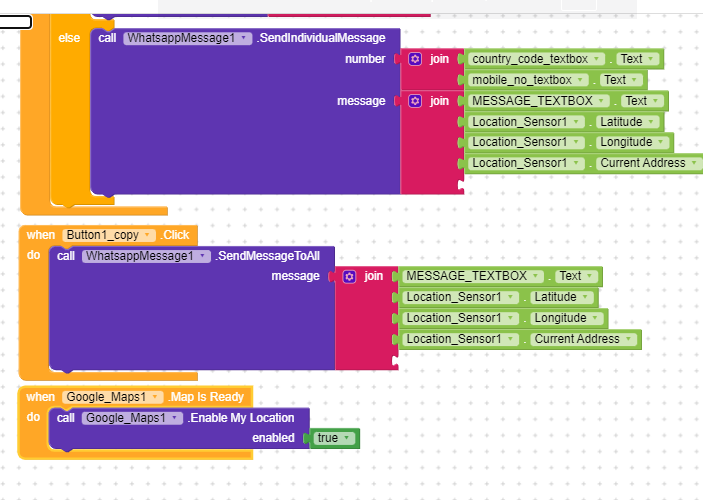This screenshot has width=703, height=500.
Task: Open Google_Maps1 dropdown in Enable My Location call
Action: click(132, 418)
